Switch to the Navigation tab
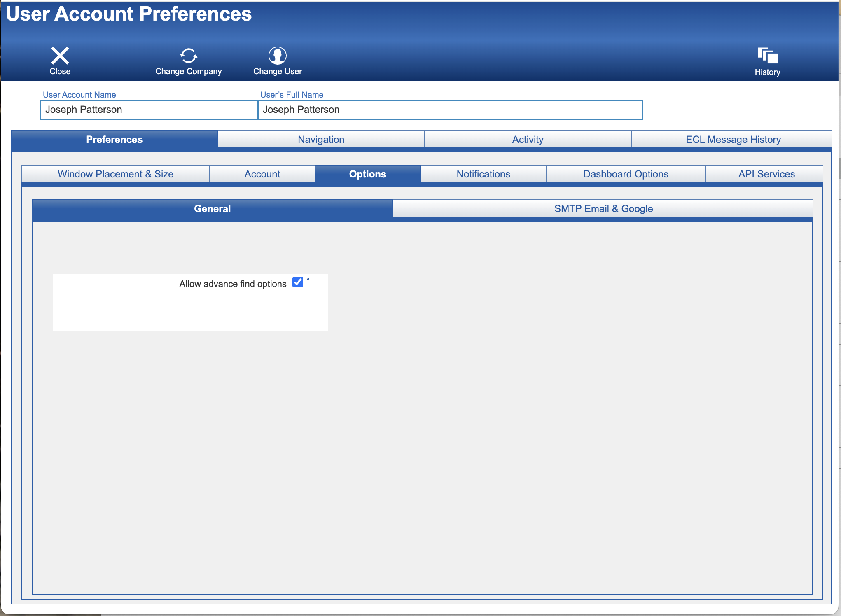 (321, 140)
